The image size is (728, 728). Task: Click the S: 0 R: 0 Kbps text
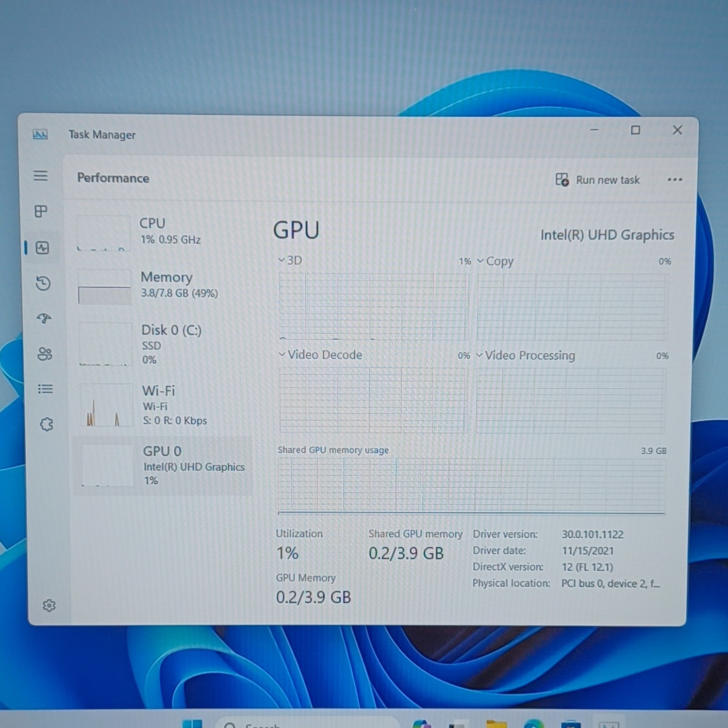click(x=175, y=421)
